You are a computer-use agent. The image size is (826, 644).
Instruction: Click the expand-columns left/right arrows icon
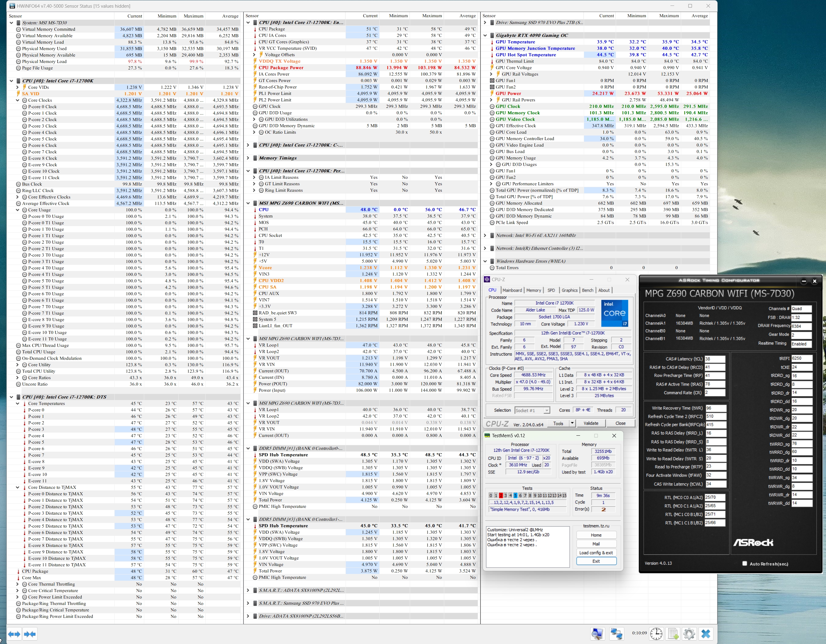[x=14, y=634]
